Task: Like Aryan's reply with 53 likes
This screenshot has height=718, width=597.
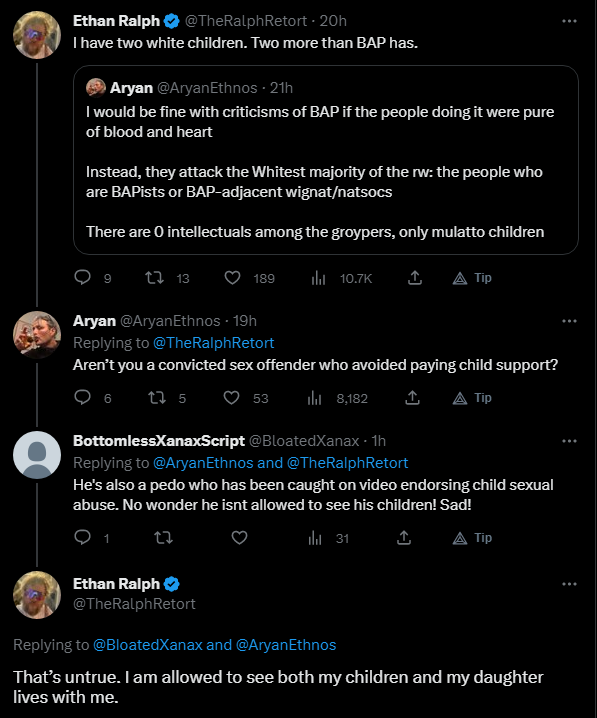Action: pyautogui.click(x=232, y=397)
